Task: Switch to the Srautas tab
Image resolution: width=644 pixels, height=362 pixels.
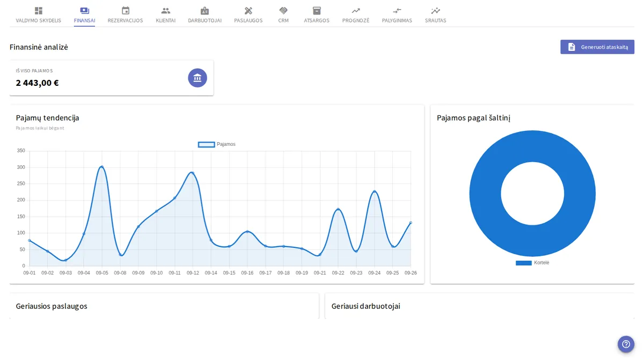Action: 435,15
